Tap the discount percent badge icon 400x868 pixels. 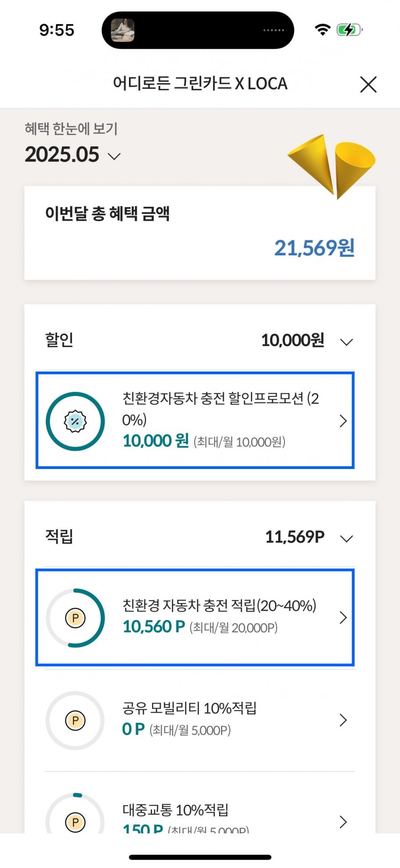point(76,421)
